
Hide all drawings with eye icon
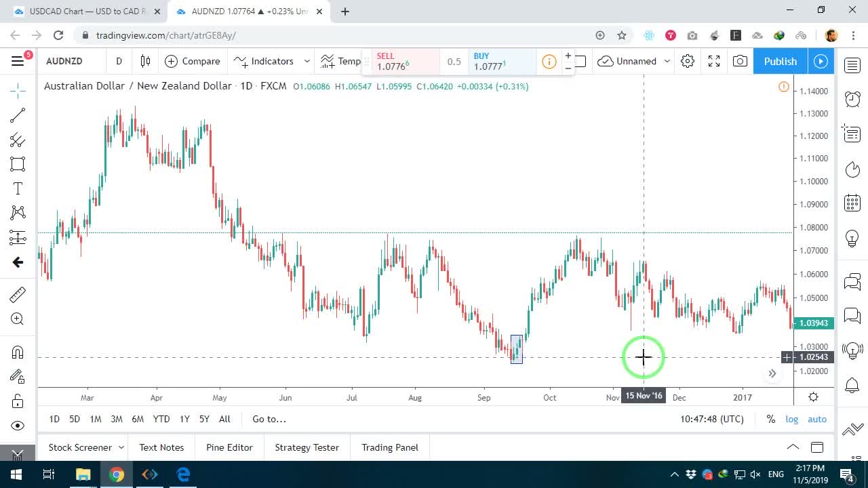click(x=18, y=426)
